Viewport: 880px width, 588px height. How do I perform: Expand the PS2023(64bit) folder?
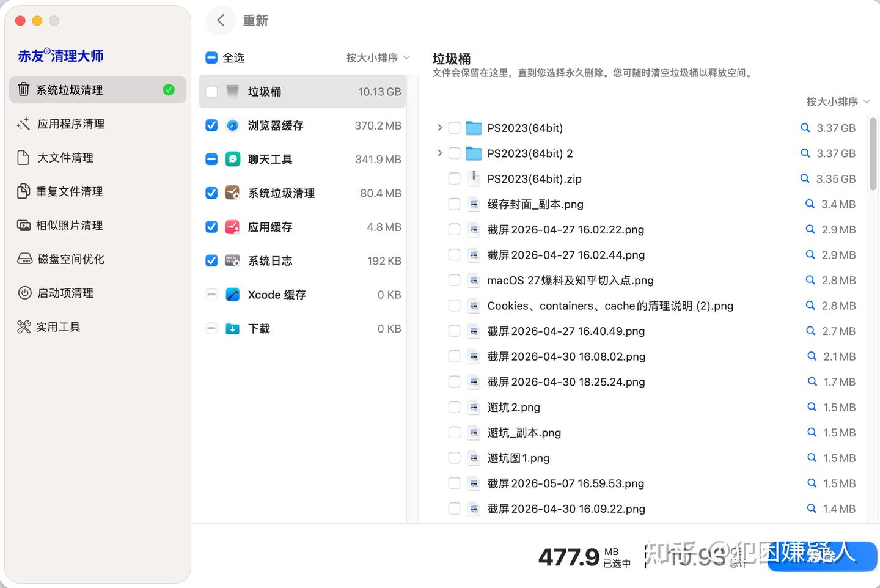439,128
